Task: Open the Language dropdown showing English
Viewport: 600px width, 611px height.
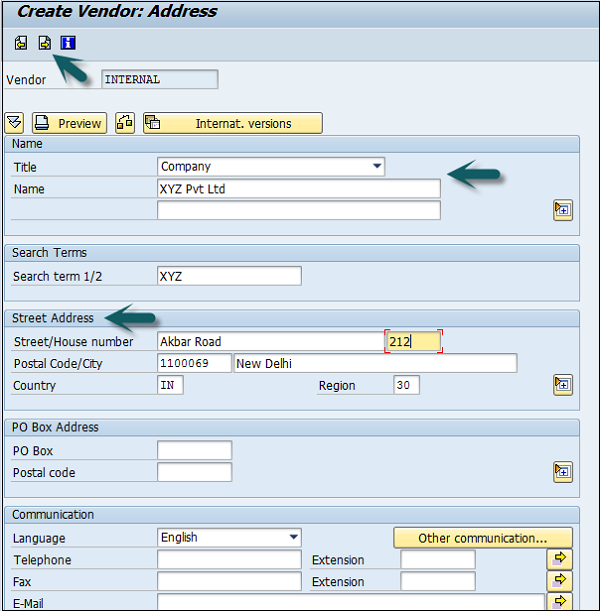Action: coord(229,538)
